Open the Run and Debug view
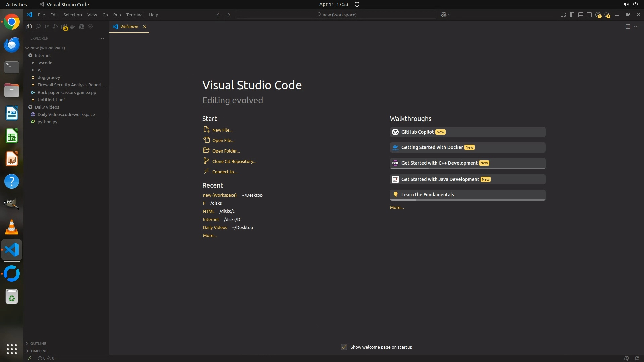This screenshot has height=362, width=644. click(x=55, y=27)
